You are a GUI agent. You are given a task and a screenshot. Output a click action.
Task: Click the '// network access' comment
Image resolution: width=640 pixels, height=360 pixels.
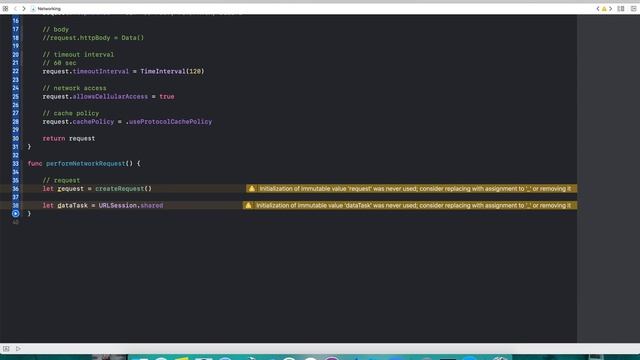pyautogui.click(x=74, y=88)
